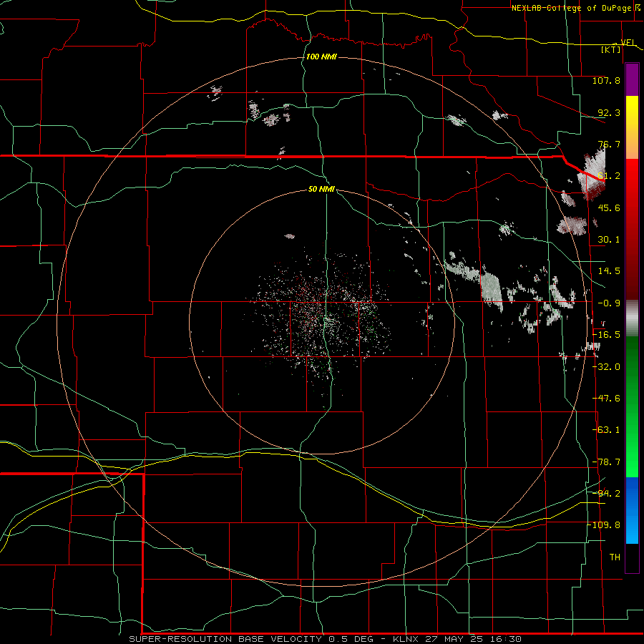Image resolution: width=644 pixels, height=644 pixels.
Task: Click the -16.5 velocity scale label
Action: (606, 335)
